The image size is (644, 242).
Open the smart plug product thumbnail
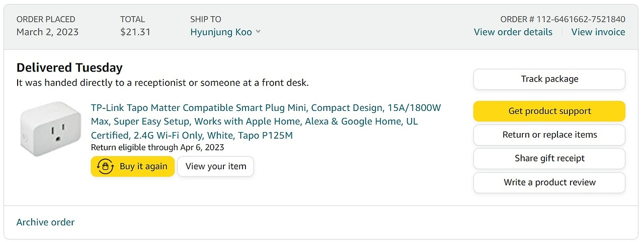click(x=51, y=129)
